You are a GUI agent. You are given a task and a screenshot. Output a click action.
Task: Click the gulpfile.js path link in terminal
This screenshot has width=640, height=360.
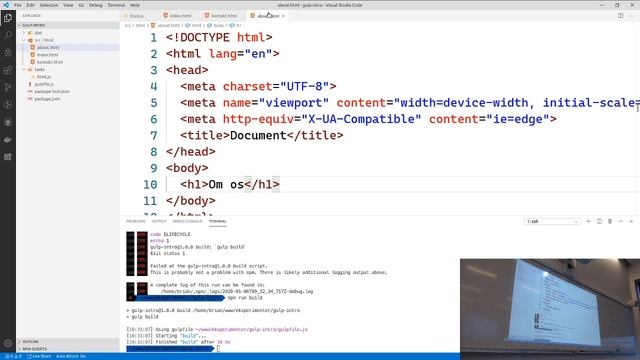(251, 329)
